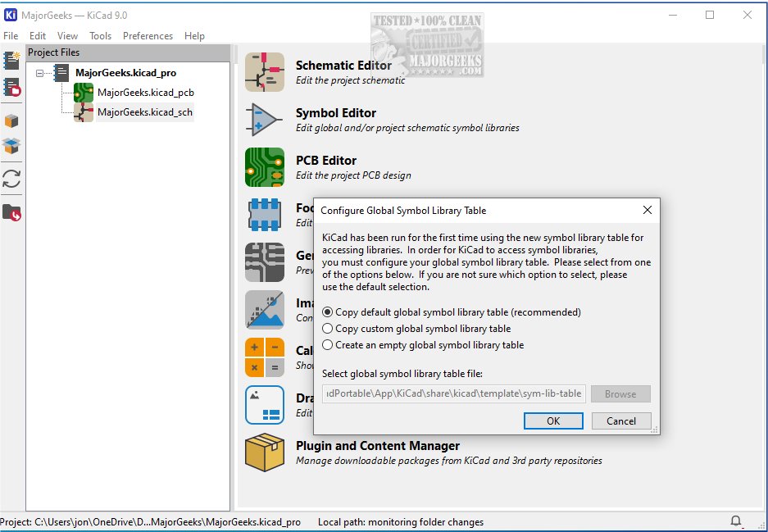Click the notifications bell in status bar
768x532 pixels.
736,521
